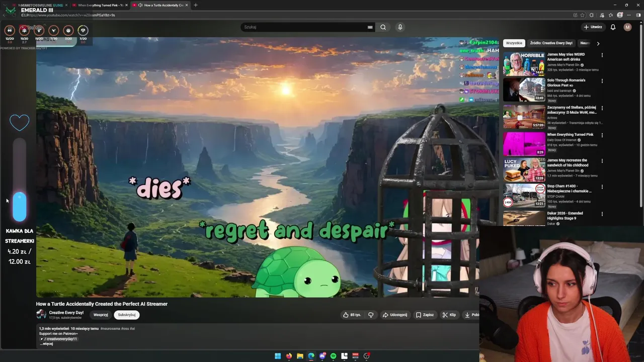The image size is (644, 362).
Task: Share the video via Udostępnij
Action: coord(395,315)
